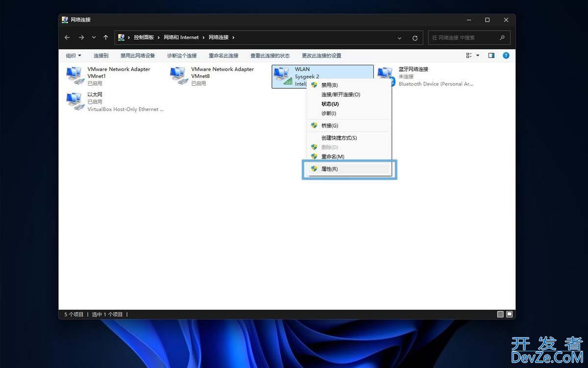588x368 pixels.
Task: Click the Back navigation arrow
Action: coord(67,38)
